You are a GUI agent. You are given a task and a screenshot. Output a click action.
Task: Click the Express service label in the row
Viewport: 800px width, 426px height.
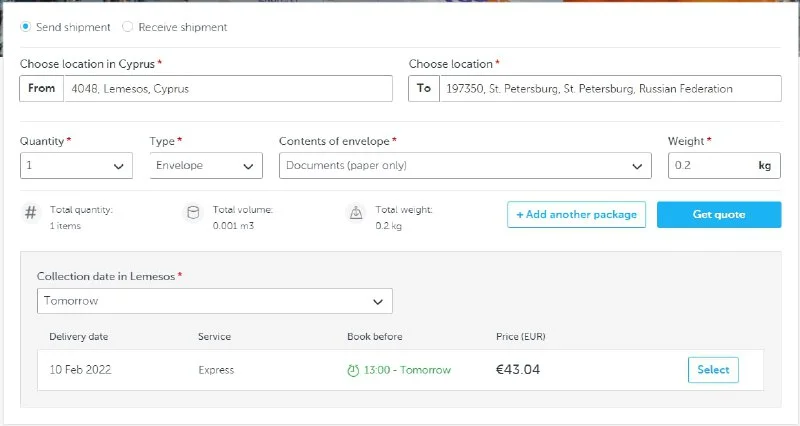click(216, 370)
